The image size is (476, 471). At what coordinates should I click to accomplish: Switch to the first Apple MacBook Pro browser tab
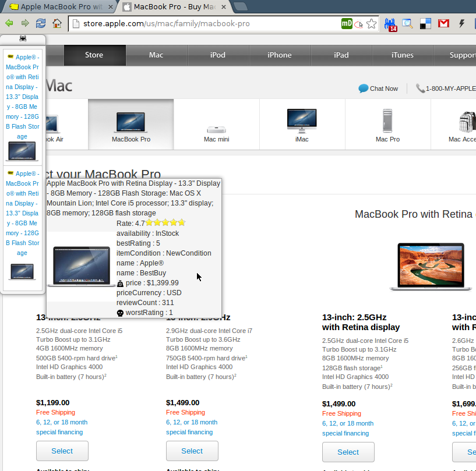(x=58, y=7)
